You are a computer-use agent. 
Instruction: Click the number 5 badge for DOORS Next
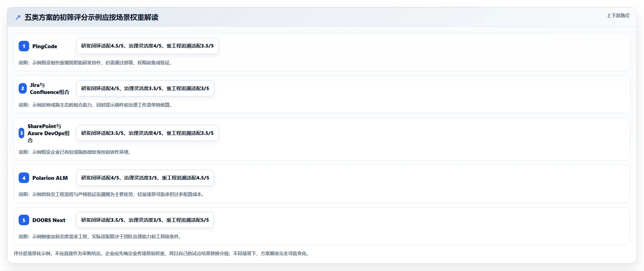tap(24, 220)
